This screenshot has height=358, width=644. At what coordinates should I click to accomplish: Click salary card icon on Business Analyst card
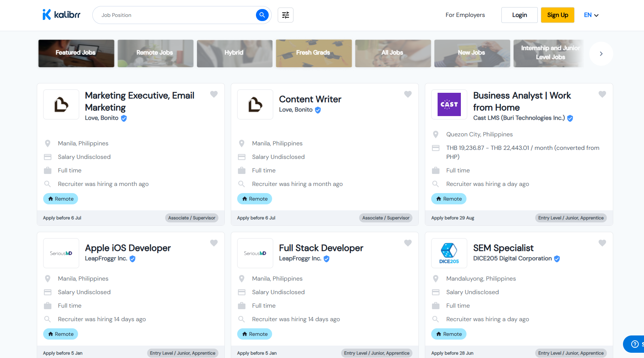coord(436,148)
